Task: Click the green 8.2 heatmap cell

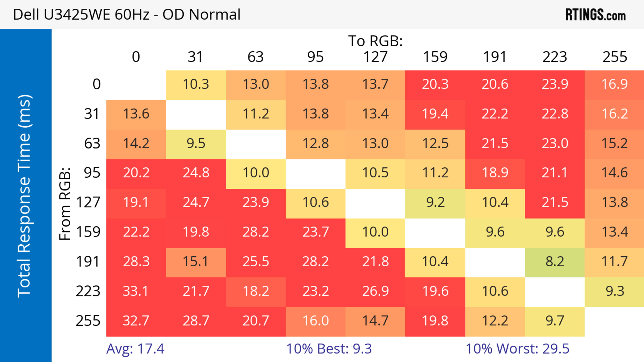Action: click(555, 262)
